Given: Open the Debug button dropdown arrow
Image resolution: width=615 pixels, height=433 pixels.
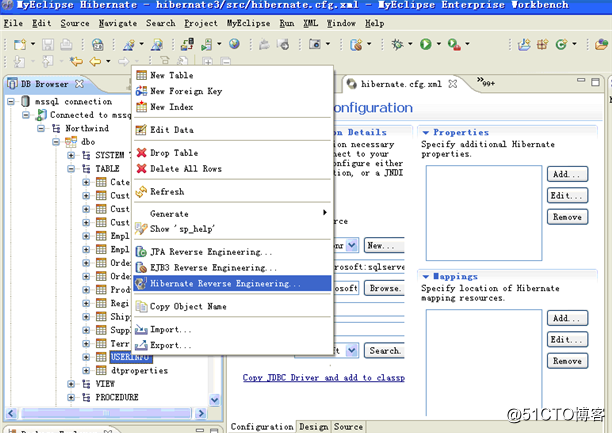Looking at the screenshot, I should 410,44.
